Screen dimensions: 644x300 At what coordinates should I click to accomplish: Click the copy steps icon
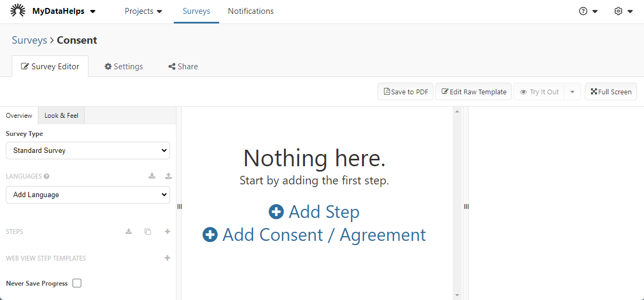[148, 232]
